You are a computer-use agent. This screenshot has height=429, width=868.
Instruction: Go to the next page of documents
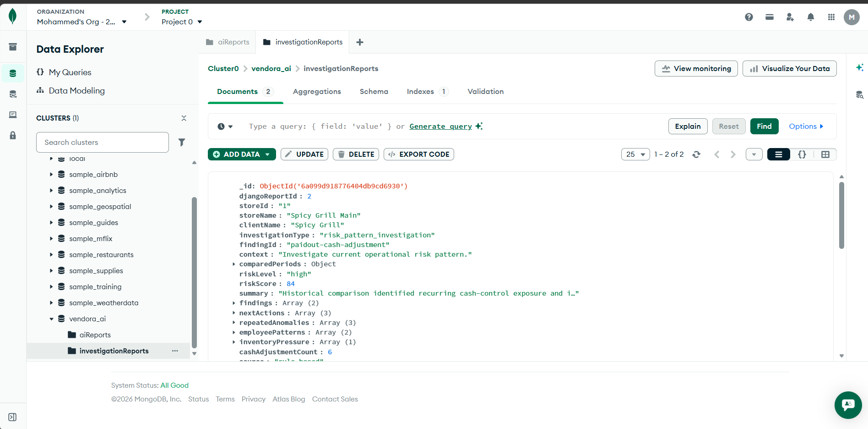point(733,154)
